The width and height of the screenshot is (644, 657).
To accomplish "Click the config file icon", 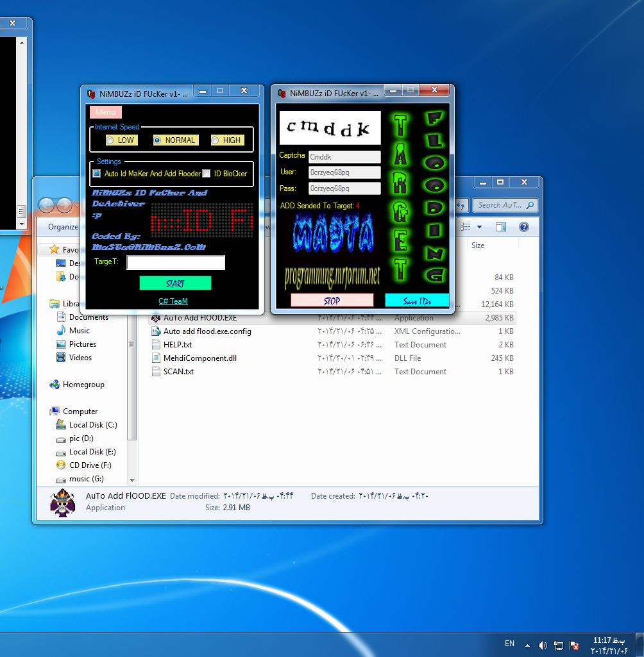I will [156, 331].
